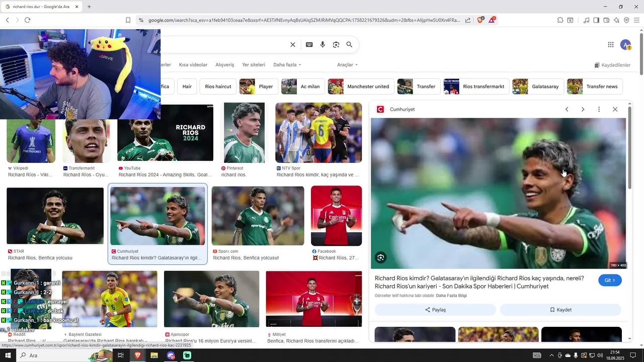This screenshot has width=644, height=362.
Task: Open the Google account avatar menu
Action: click(625, 45)
